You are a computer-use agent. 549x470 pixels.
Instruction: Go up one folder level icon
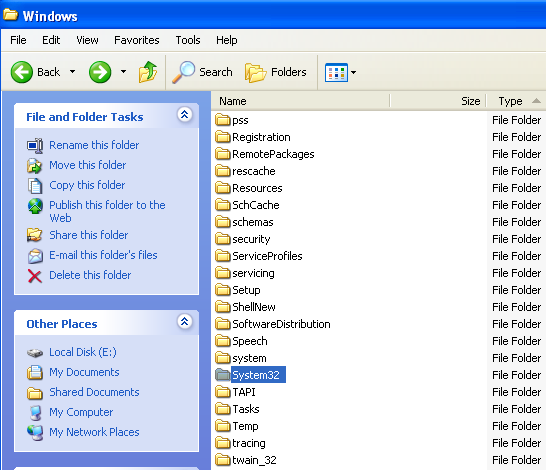(148, 72)
